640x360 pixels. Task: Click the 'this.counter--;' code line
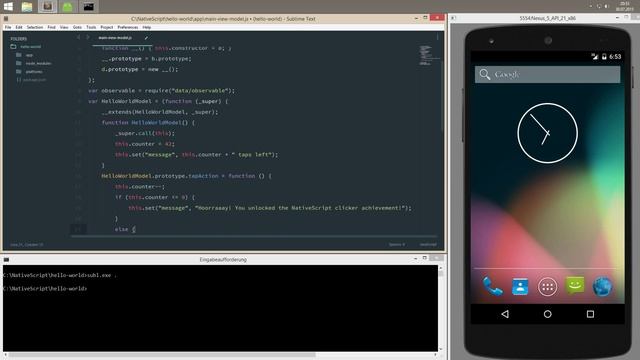140,187
